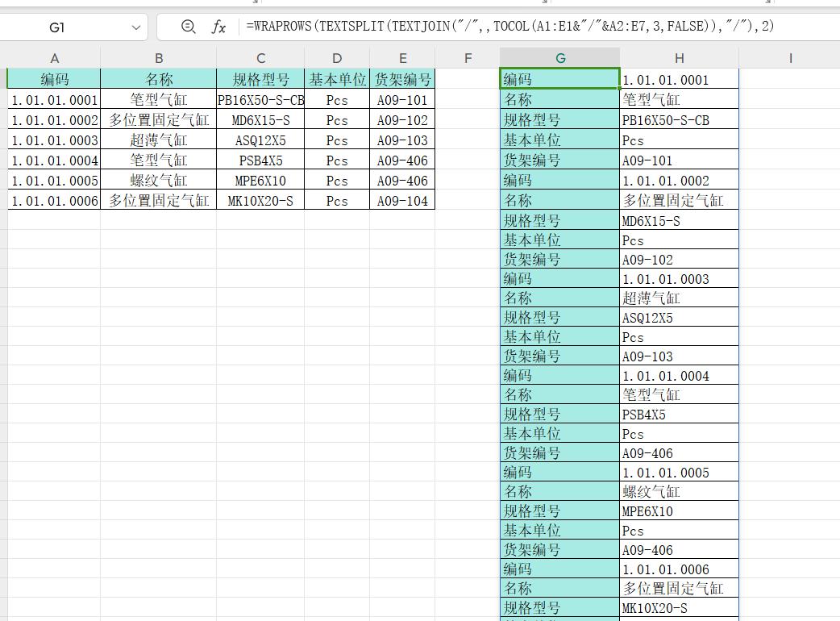Select cell H26 with 1.01.01.0006
Screen dimensions: 840x621
click(x=680, y=569)
